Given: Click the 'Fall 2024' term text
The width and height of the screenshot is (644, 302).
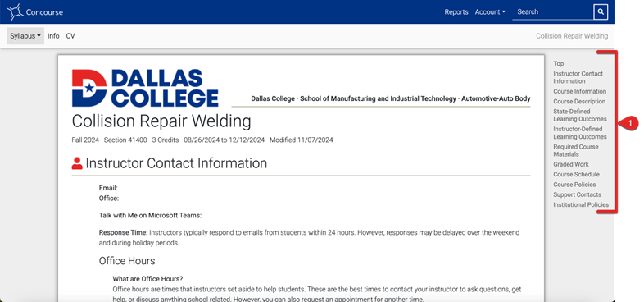Looking at the screenshot, I should [x=85, y=140].
